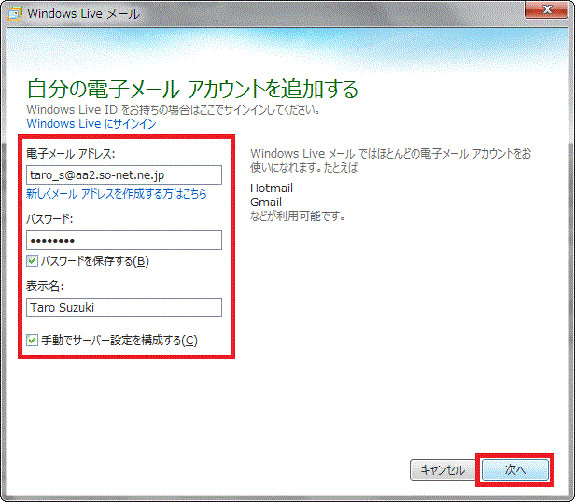The width and height of the screenshot is (575, 502).
Task: Close the Windows Live メール dialog
Action: tap(546, 9)
